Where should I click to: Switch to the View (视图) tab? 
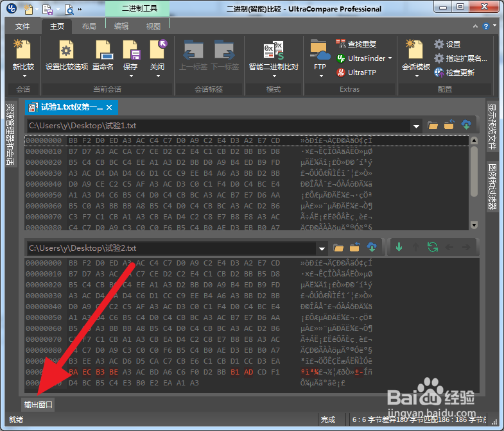pyautogui.click(x=153, y=26)
